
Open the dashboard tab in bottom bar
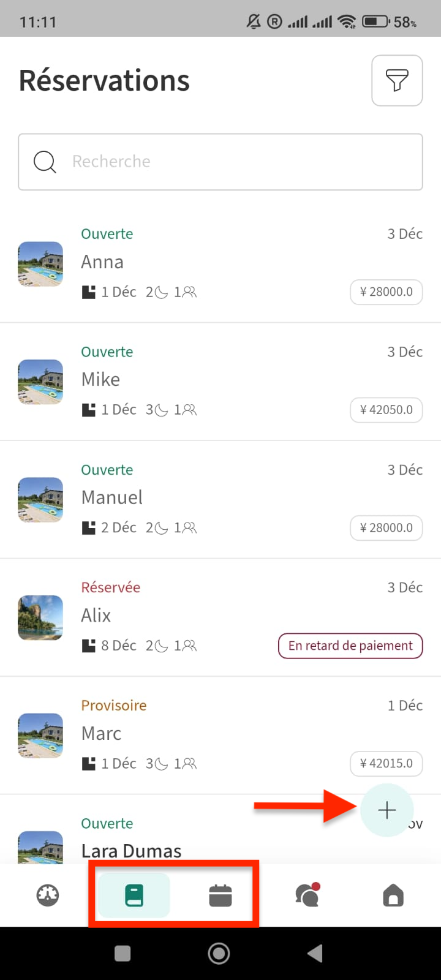pyautogui.click(x=48, y=895)
